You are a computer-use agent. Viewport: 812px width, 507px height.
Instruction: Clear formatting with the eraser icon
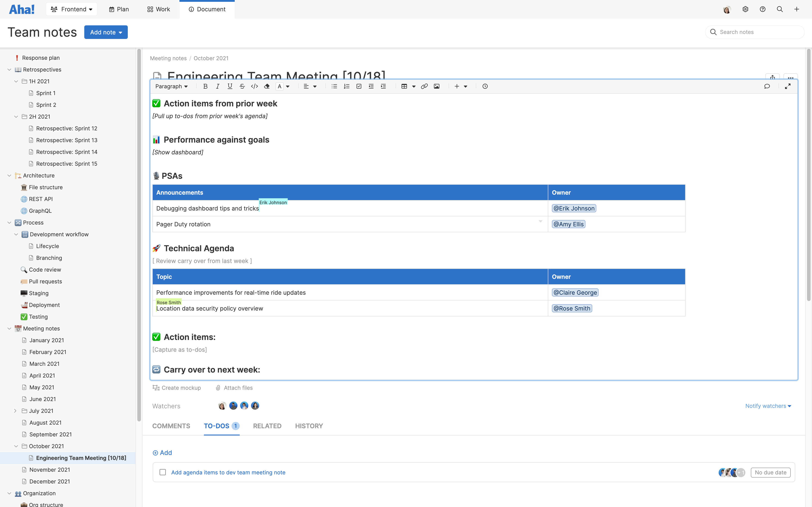(x=267, y=86)
